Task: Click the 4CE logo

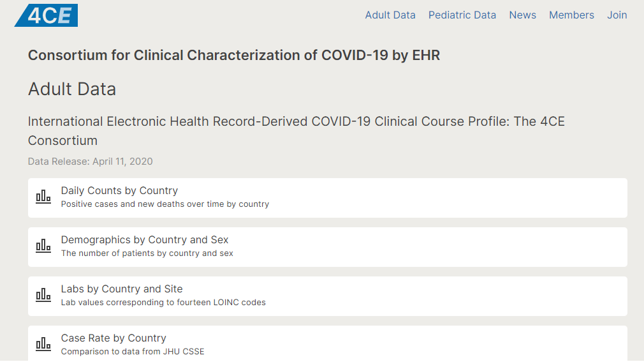Action: [47, 15]
